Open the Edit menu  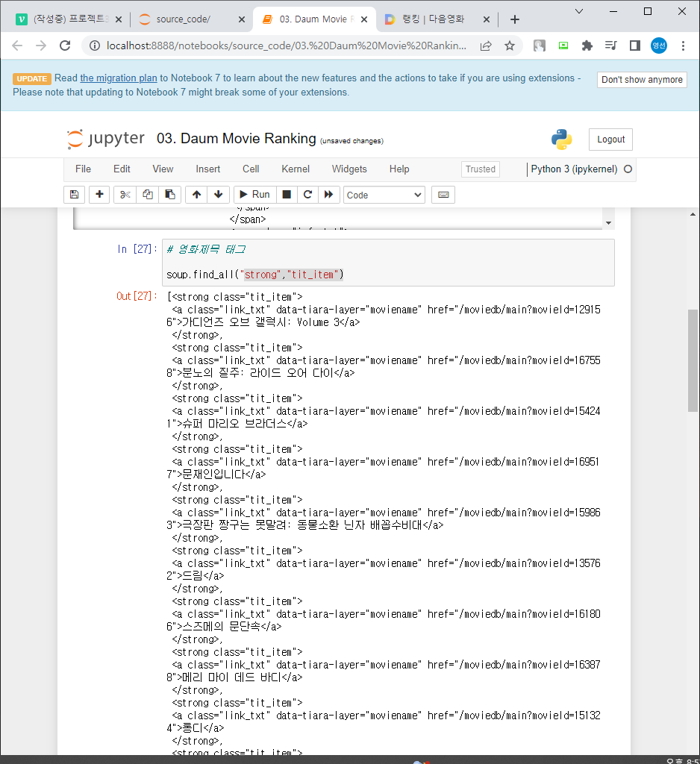122,169
